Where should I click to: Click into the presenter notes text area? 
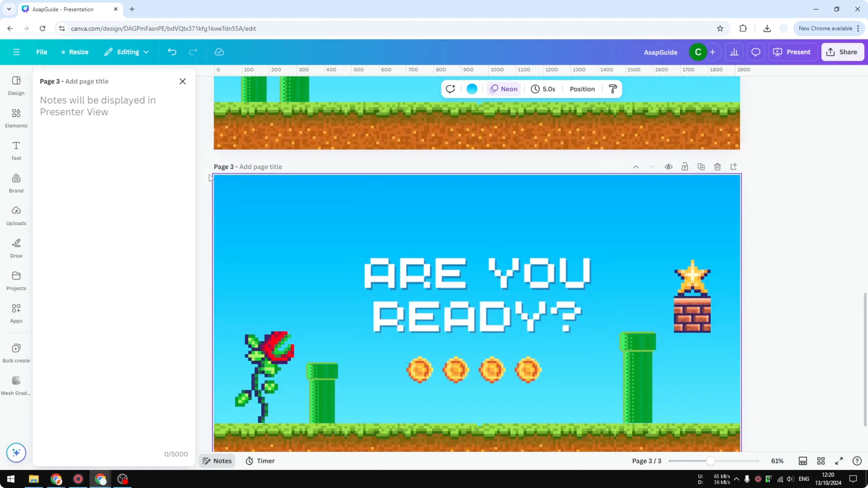pyautogui.click(x=114, y=269)
